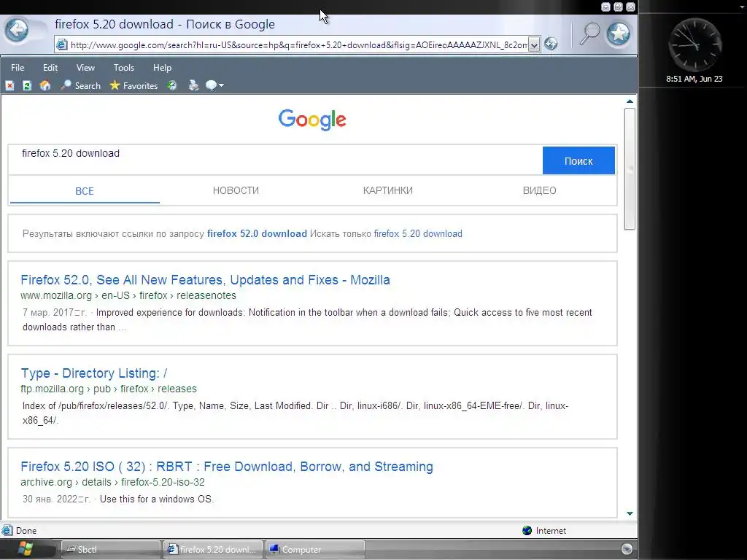The width and height of the screenshot is (747, 560).
Task: Select the ВСЕ results tab
Action: 85,191
